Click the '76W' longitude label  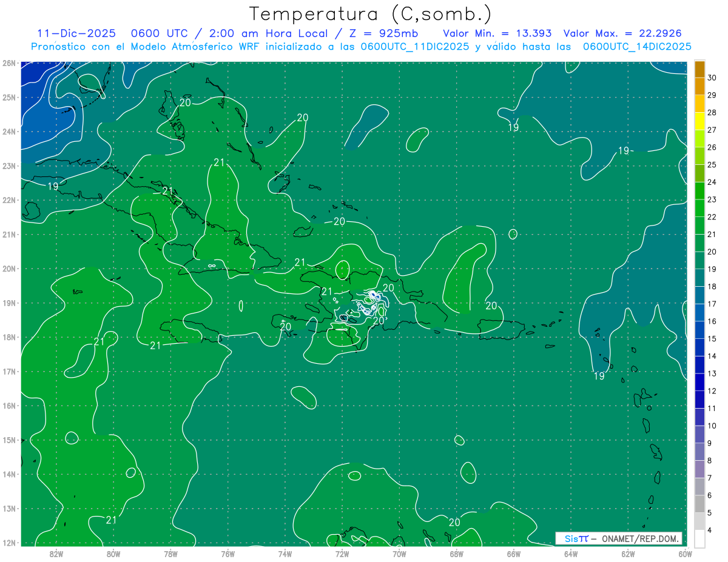(228, 554)
